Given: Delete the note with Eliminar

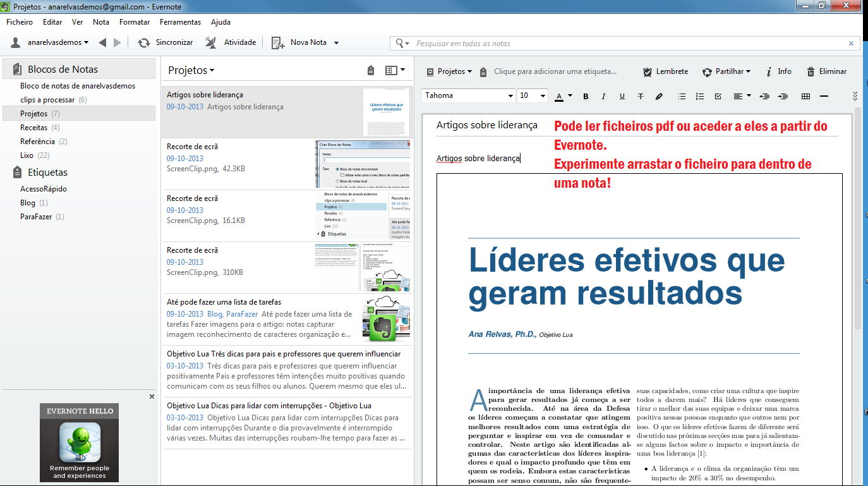Looking at the screenshot, I should tap(826, 71).
